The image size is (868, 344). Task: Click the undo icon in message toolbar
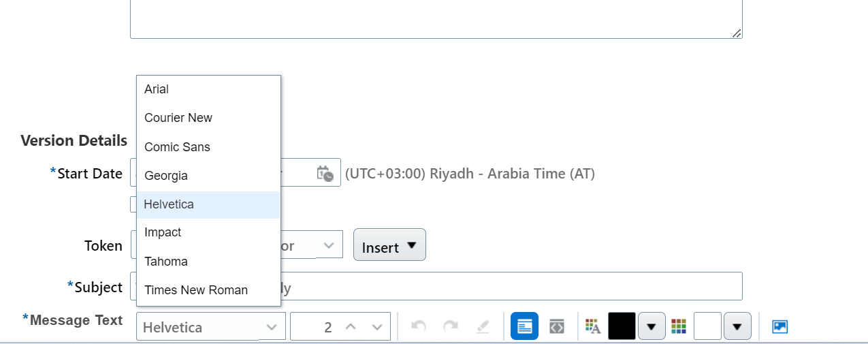click(x=419, y=327)
